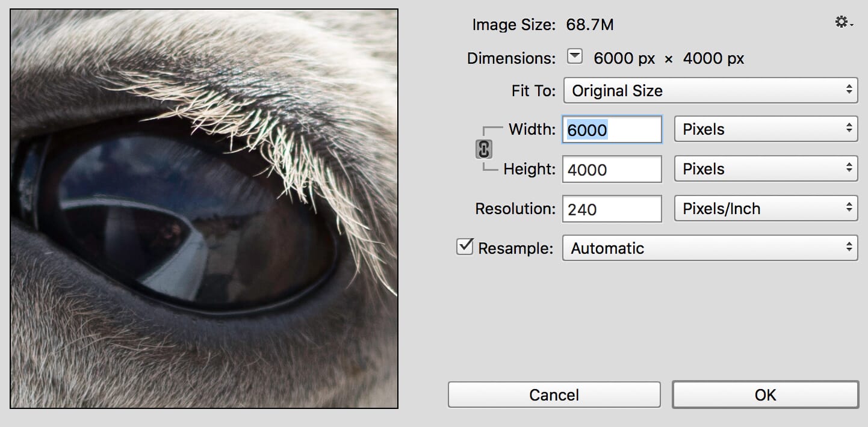This screenshot has height=427, width=868.
Task: Toggle the constrain proportions link icon
Action: point(484,149)
